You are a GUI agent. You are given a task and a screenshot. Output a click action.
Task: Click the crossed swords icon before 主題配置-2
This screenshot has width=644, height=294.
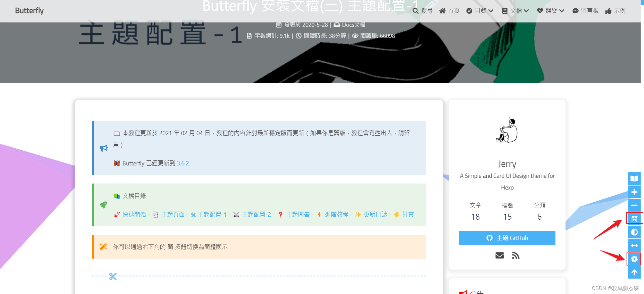point(236,215)
